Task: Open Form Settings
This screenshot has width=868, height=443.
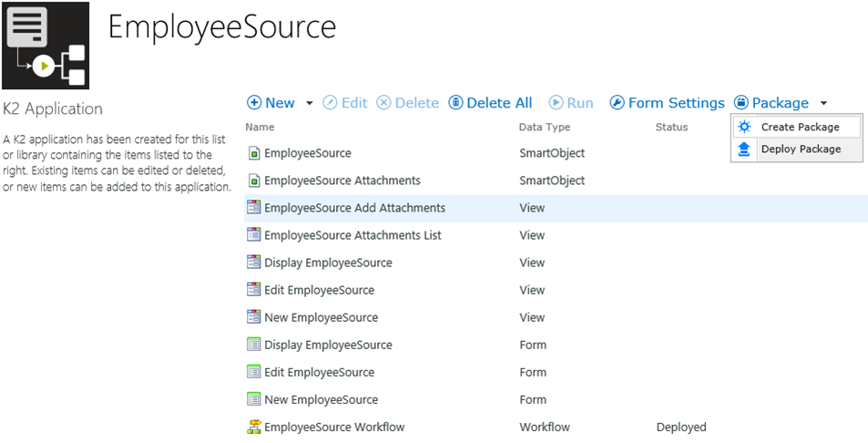Action: (x=667, y=103)
